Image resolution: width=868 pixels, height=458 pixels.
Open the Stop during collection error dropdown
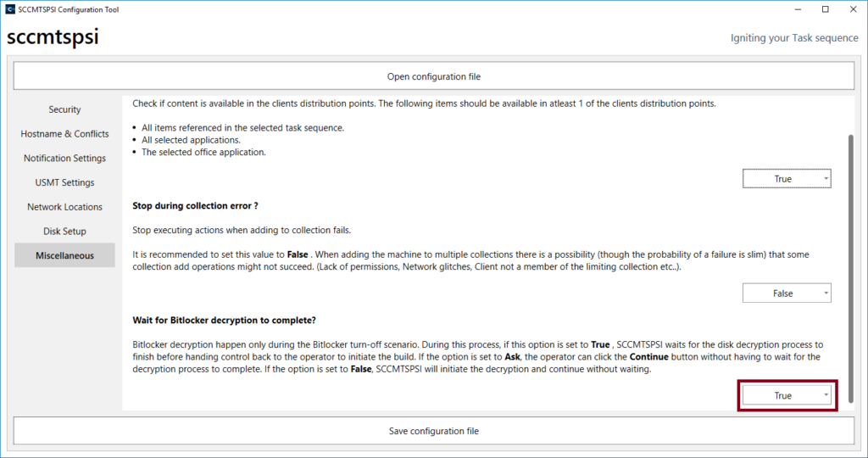[786, 293]
